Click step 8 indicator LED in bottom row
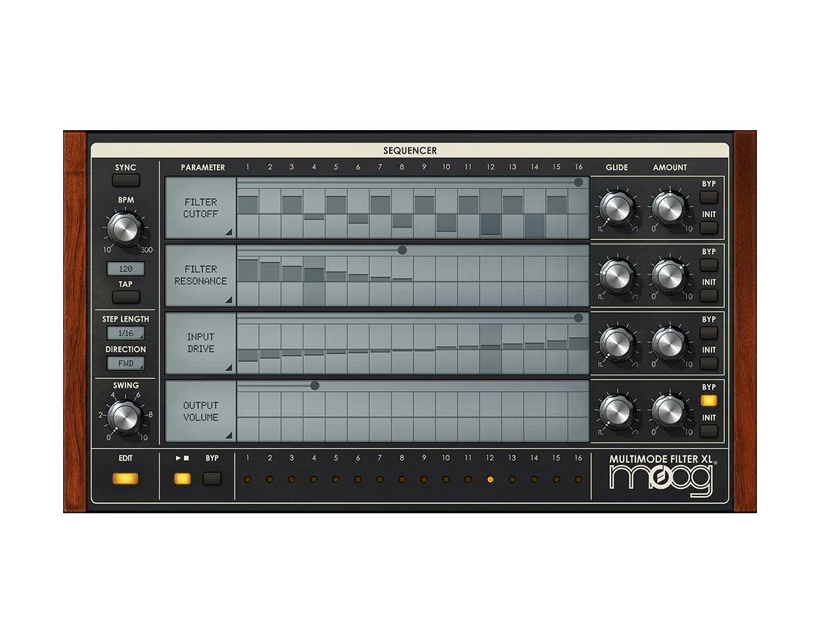Viewport: 820px width, 644px height. pyautogui.click(x=402, y=479)
